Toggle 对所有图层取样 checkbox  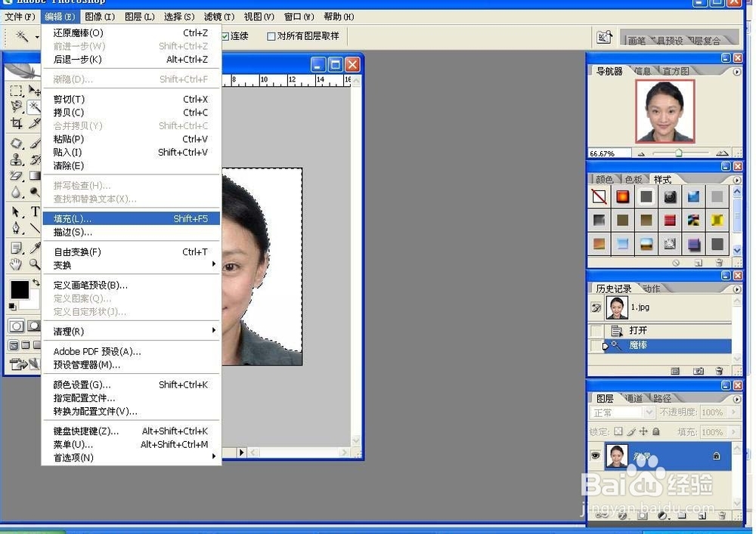point(271,36)
